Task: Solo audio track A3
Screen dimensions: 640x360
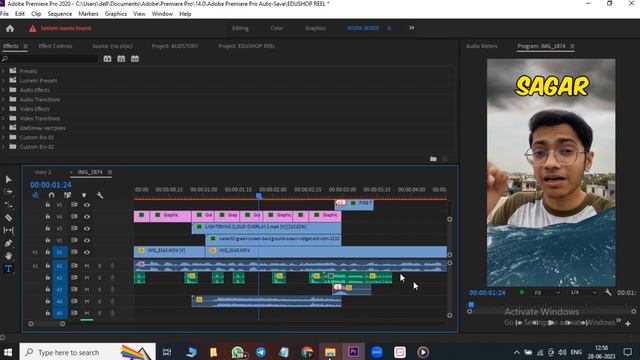Action: click(100, 289)
